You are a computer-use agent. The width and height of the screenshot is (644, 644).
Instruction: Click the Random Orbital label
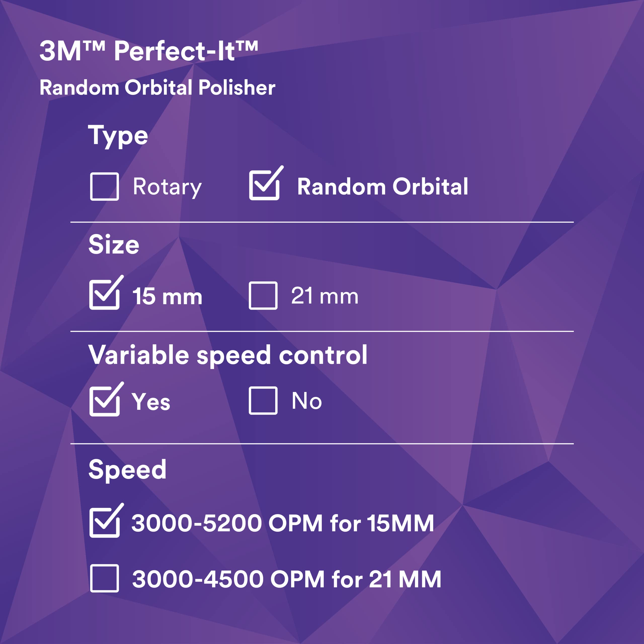coord(383,186)
